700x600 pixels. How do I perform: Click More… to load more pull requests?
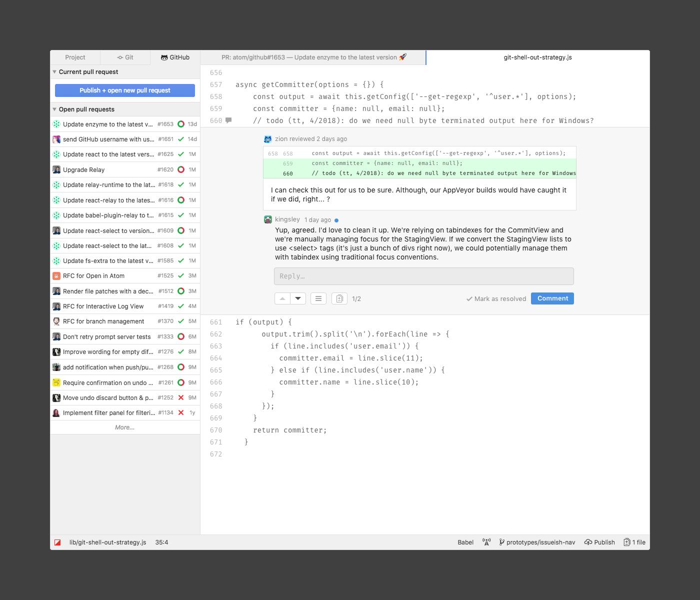tap(125, 427)
